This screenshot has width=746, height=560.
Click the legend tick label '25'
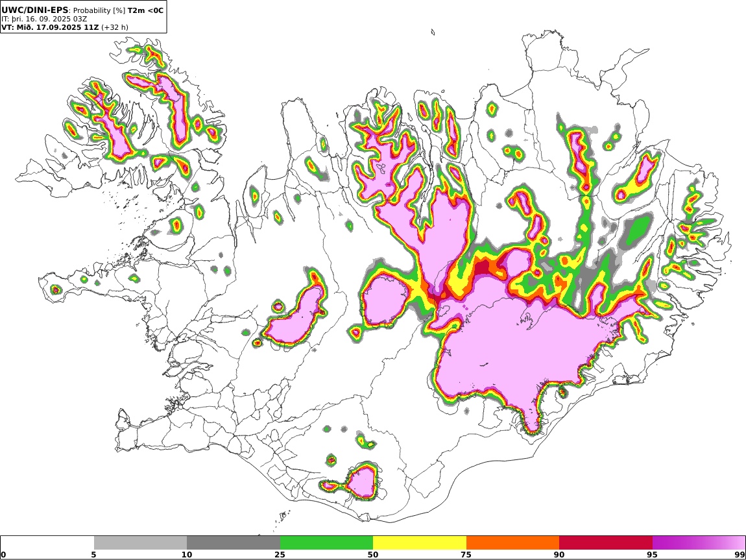click(280, 555)
